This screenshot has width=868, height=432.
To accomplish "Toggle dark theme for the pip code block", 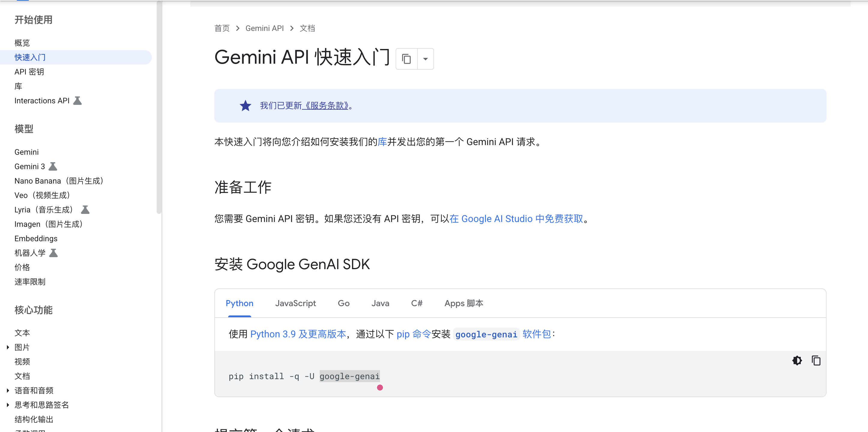I will pyautogui.click(x=797, y=361).
